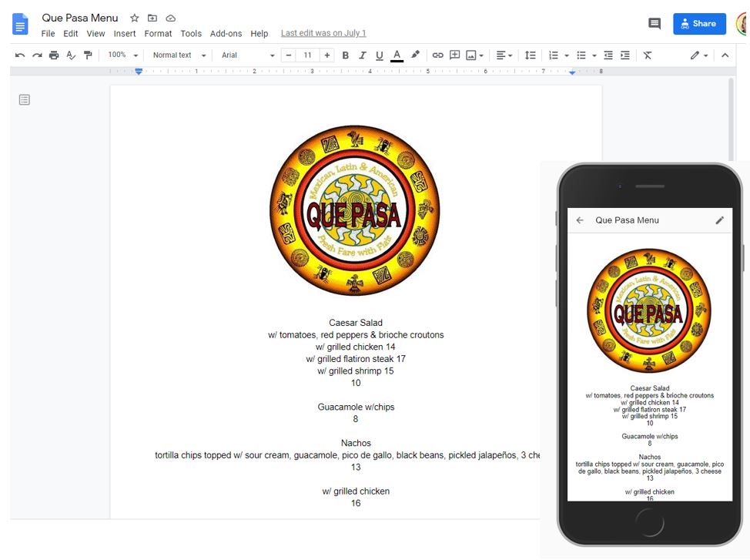Add a comment with the toolbar icon
This screenshot has width=750, height=560.
point(455,55)
